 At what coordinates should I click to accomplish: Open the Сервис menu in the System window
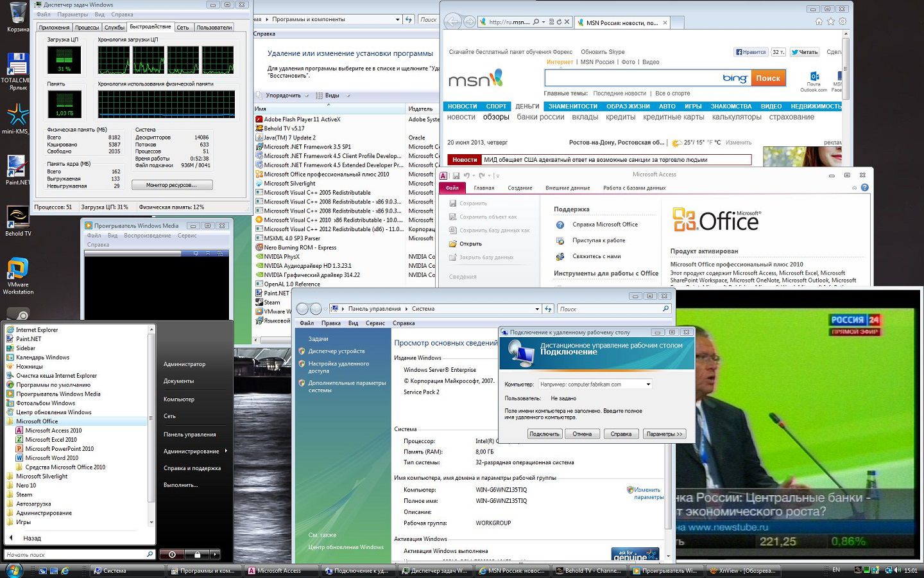(x=375, y=323)
